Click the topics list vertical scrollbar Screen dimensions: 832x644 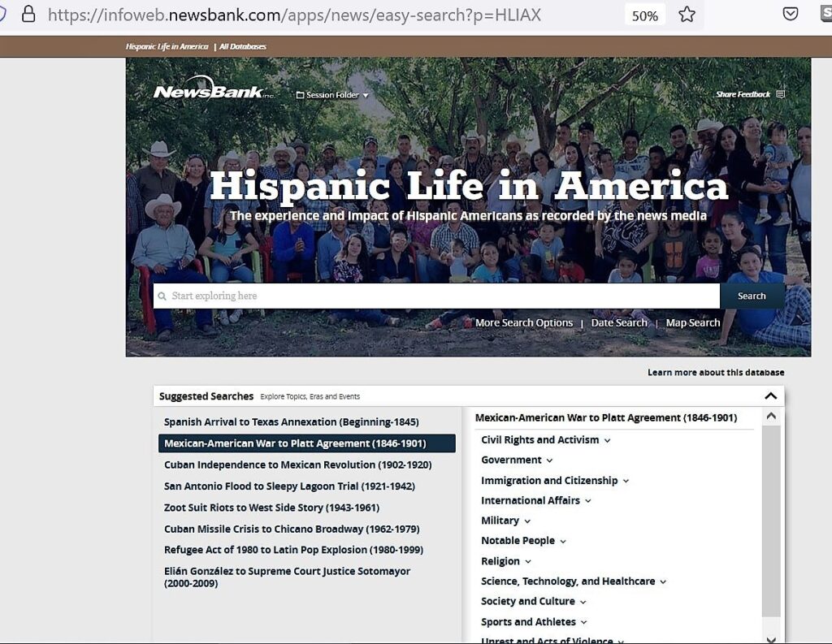(x=770, y=520)
